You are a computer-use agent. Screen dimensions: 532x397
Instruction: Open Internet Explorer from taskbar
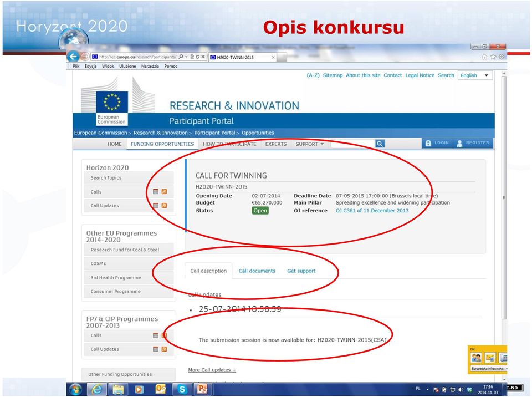click(x=97, y=389)
